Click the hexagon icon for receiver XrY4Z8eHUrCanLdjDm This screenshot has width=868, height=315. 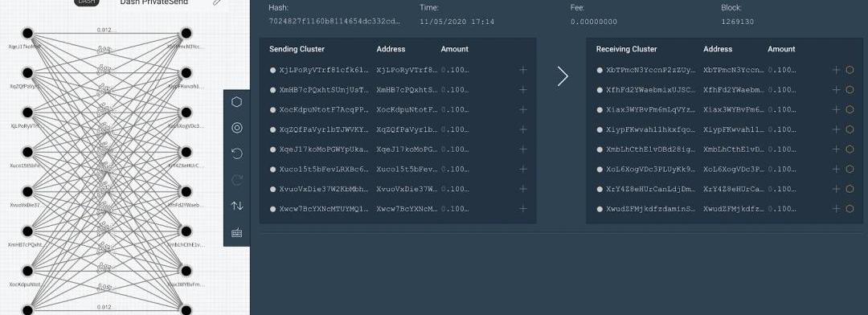click(x=850, y=189)
